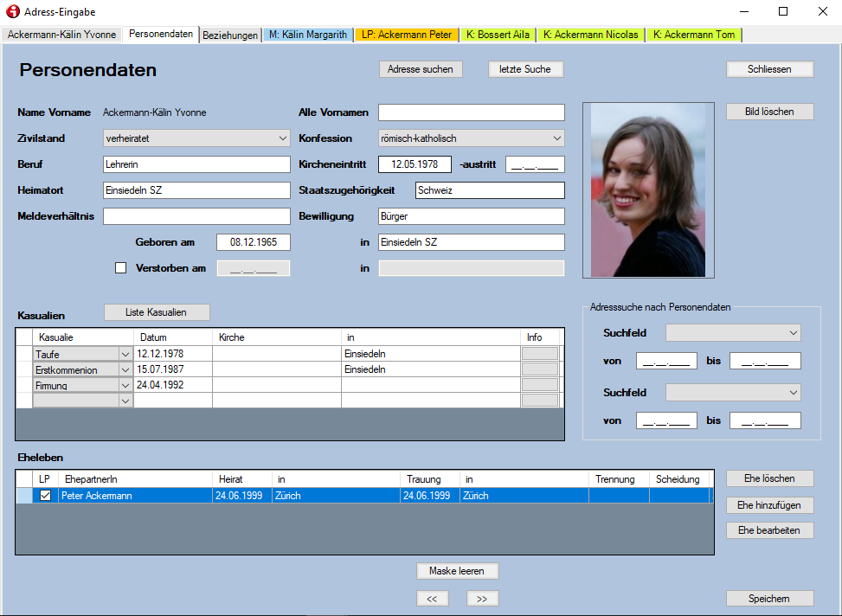The height and width of the screenshot is (616, 842).
Task: Click Info button in Taufe row
Action: tap(540, 354)
